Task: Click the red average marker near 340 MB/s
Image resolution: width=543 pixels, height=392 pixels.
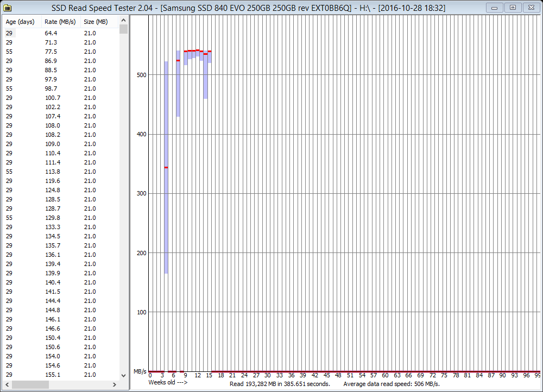Action: 166,168
